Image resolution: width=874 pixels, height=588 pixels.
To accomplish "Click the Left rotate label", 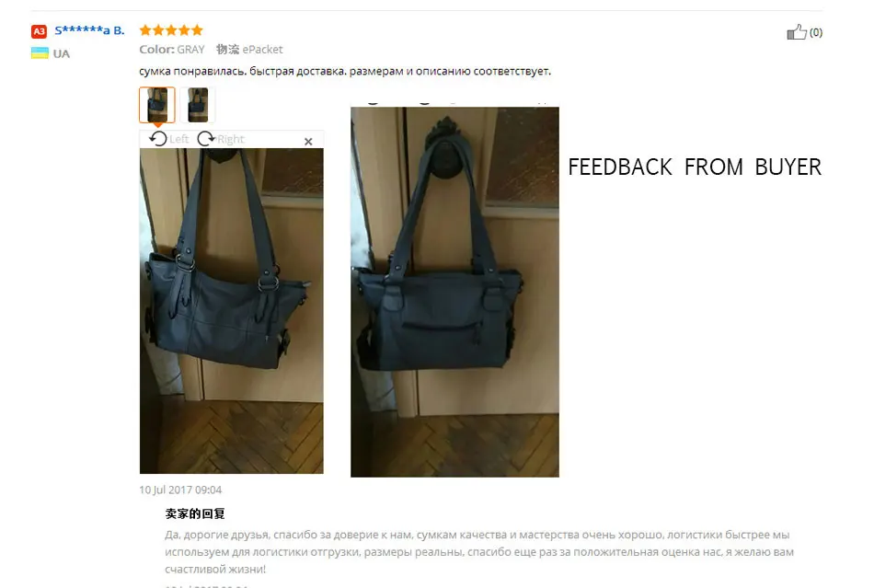I will click(x=178, y=139).
